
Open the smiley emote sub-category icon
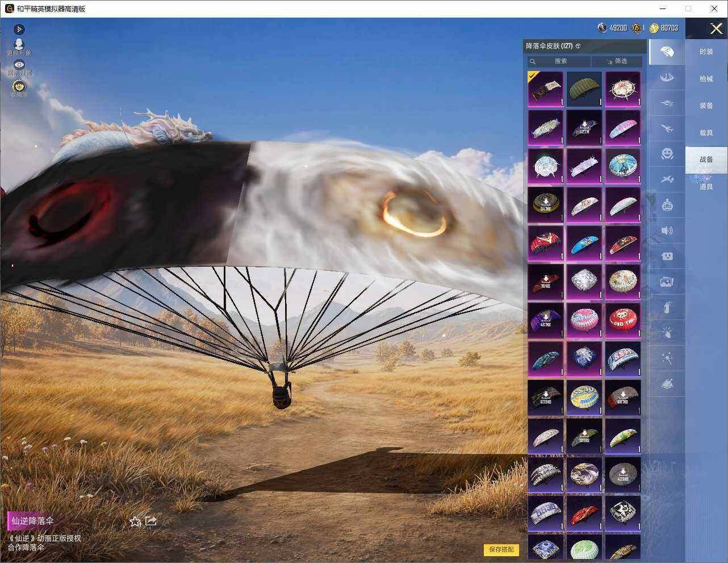(667, 153)
